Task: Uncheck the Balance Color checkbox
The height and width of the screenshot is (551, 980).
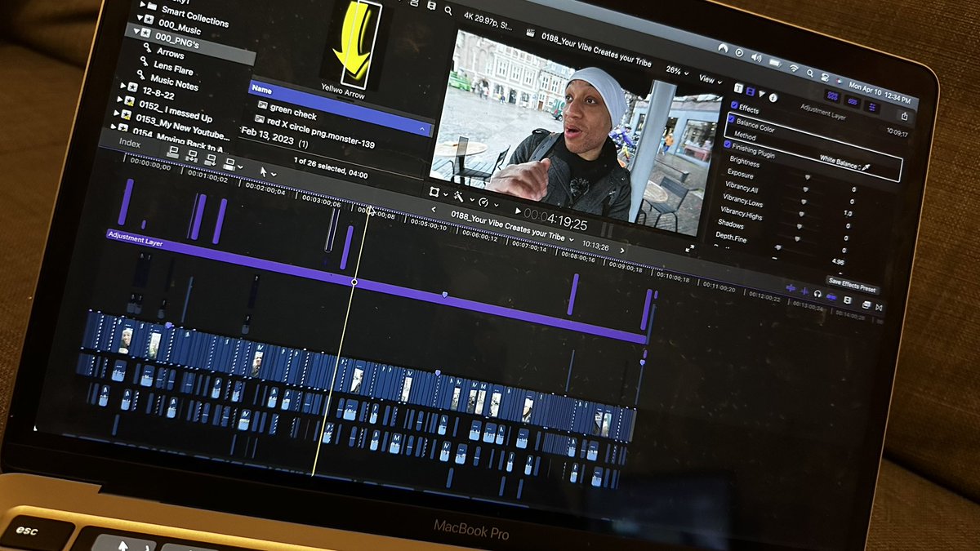Action: point(732,119)
